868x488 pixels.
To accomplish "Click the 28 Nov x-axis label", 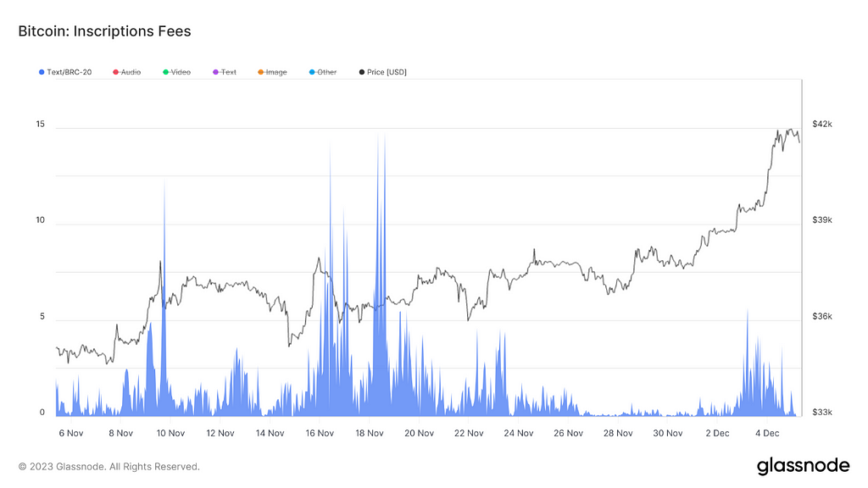I will coord(618,433).
